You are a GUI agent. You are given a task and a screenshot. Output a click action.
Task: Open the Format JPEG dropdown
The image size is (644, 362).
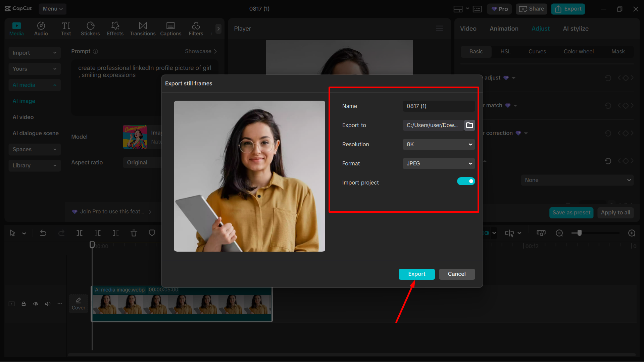439,163
